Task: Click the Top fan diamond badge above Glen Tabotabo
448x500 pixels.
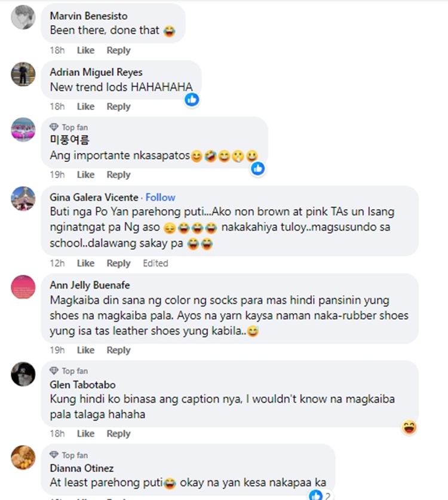Action: [54, 370]
